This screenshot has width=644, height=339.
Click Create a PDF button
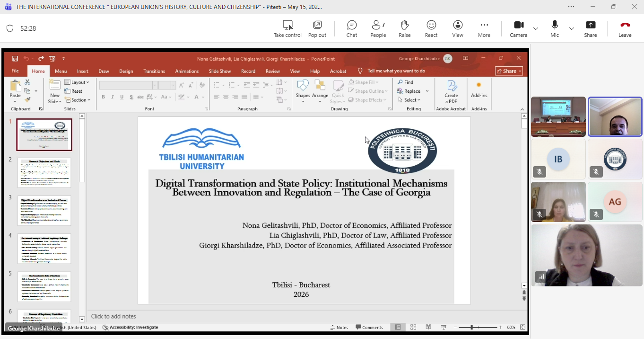[x=451, y=92]
